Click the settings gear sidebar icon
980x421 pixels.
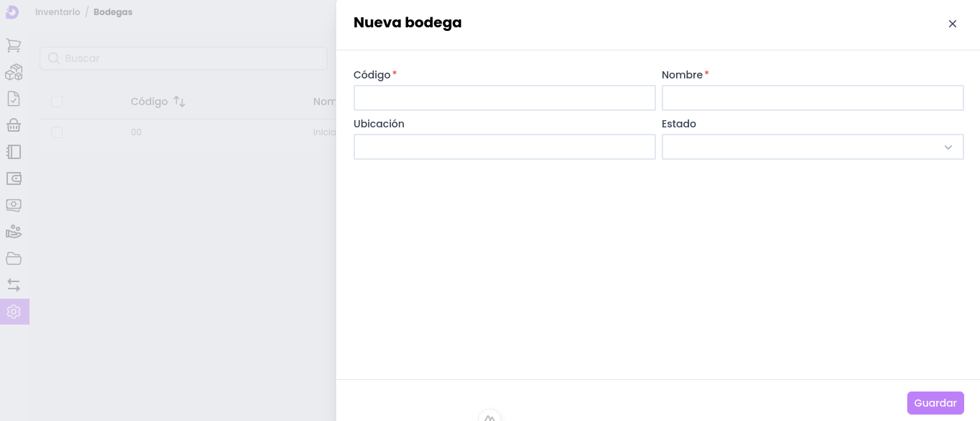click(x=14, y=312)
